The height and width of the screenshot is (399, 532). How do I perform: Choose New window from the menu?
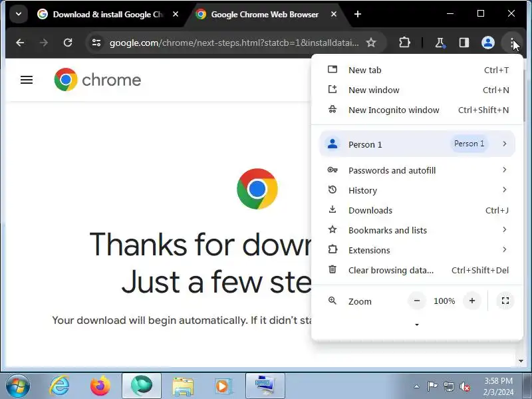(x=418, y=90)
